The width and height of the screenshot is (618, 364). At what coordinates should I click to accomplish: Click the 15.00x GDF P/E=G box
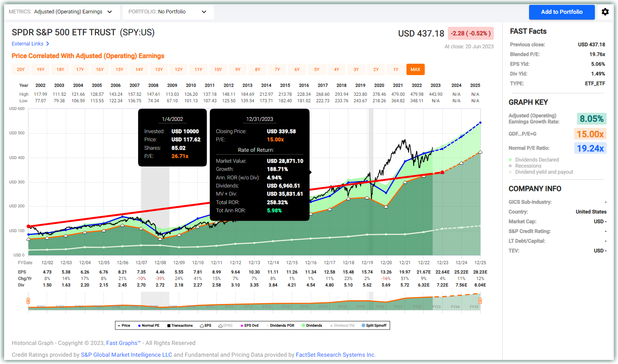click(590, 134)
